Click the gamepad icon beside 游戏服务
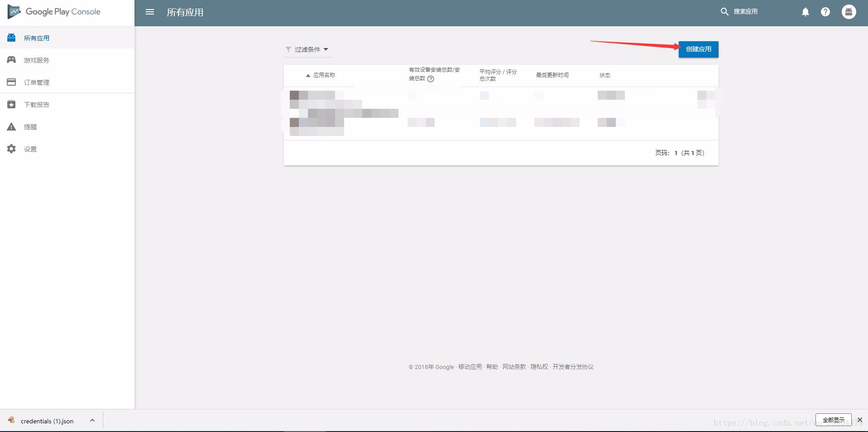Screen dimensions: 868x432 (x=11, y=59)
